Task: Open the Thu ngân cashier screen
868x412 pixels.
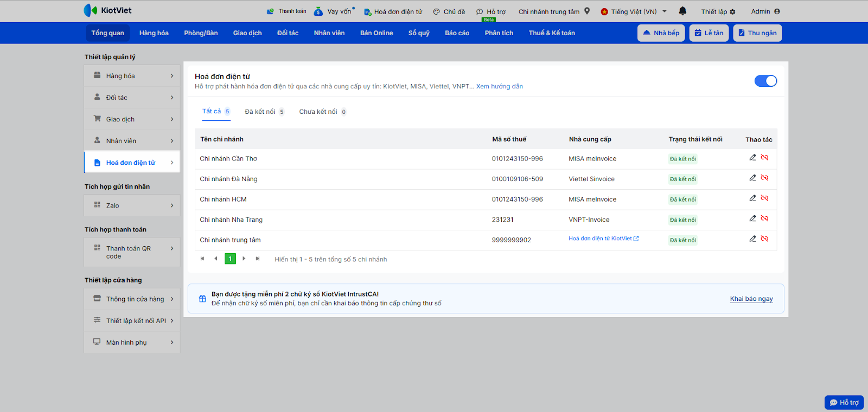Action: click(757, 33)
